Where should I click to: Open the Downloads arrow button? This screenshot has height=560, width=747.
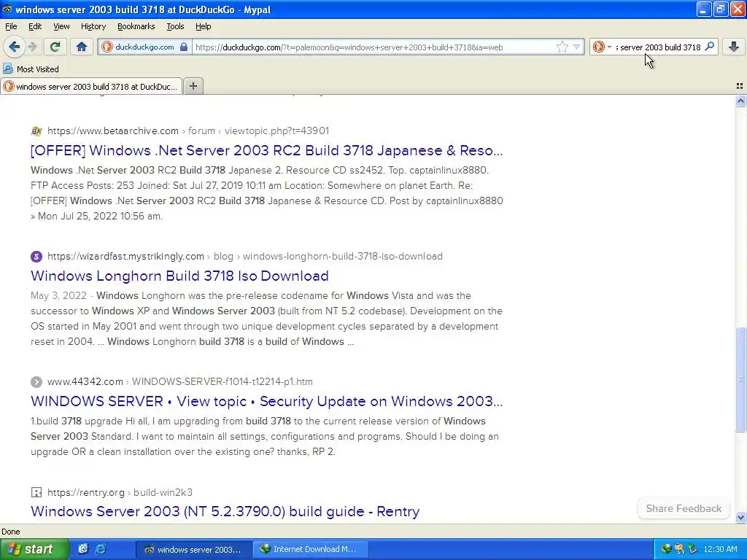click(x=734, y=47)
